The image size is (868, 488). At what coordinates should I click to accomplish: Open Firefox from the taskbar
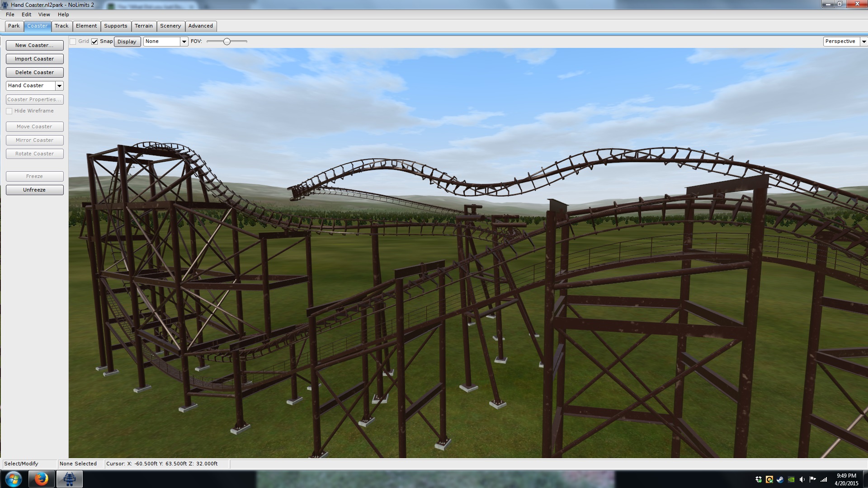pos(42,479)
